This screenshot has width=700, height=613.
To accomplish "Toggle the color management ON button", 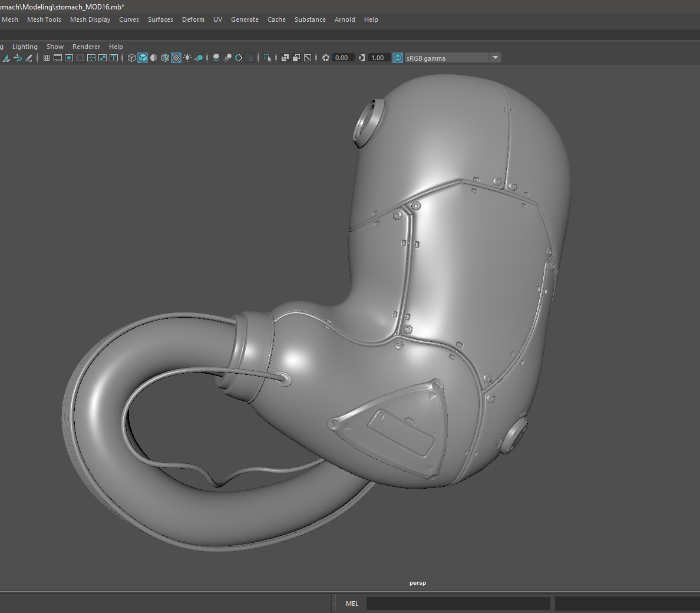I will click(397, 57).
